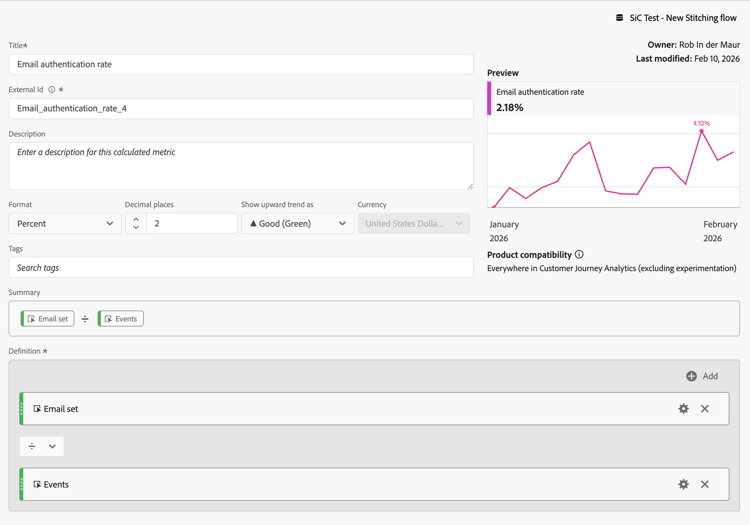This screenshot has width=750, height=525.
Task: Click the Add plus icon in Definition
Action: point(691,376)
